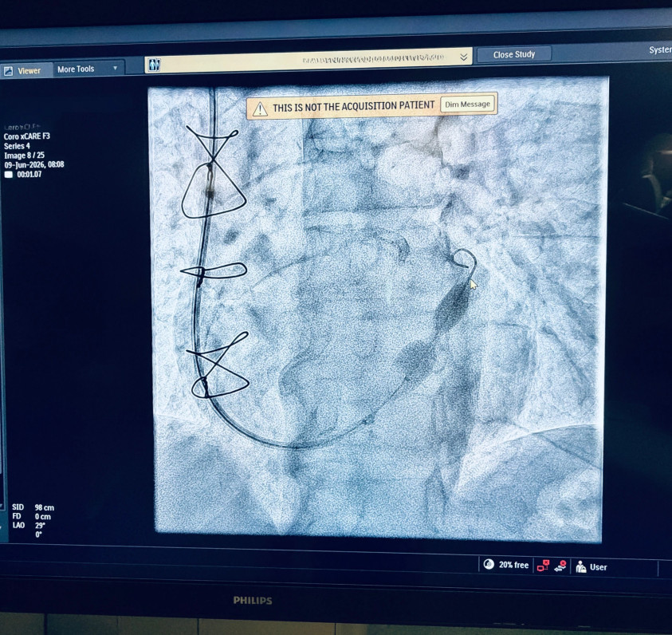Click the locked User icon in status bar

coord(580,567)
